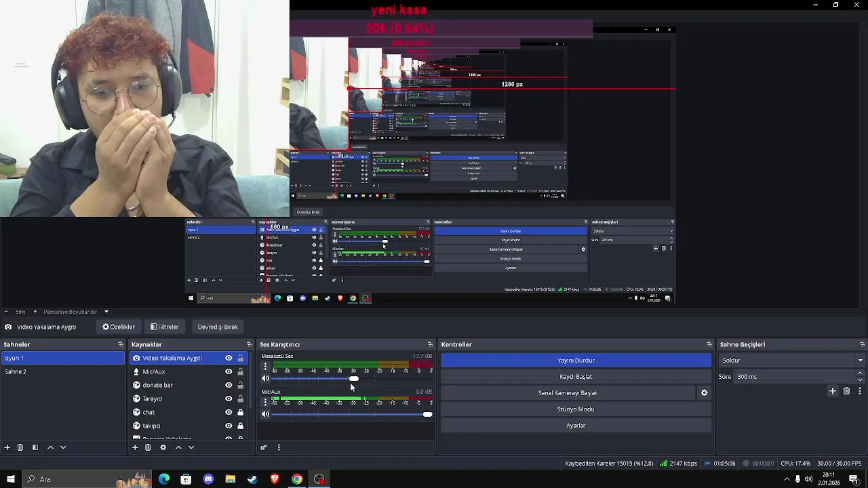Add a new scene with the plus icon
The width and height of the screenshot is (868, 488).
click(7, 447)
